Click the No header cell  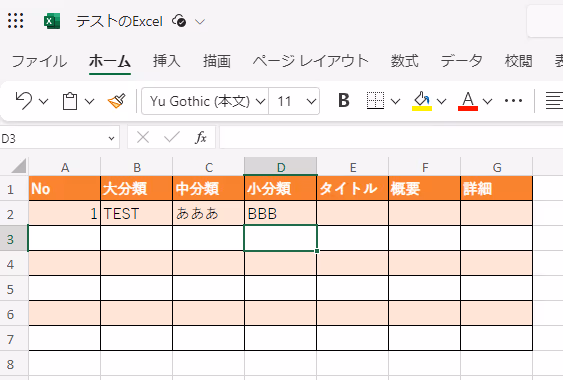[x=65, y=189]
